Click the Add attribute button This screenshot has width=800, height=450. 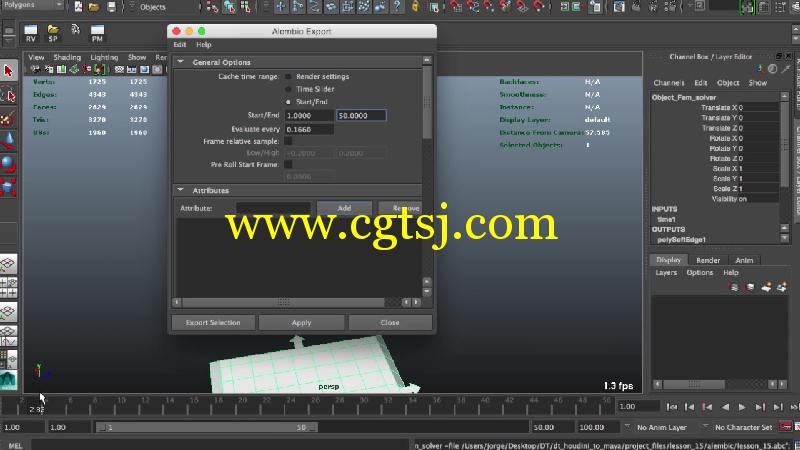(x=344, y=208)
